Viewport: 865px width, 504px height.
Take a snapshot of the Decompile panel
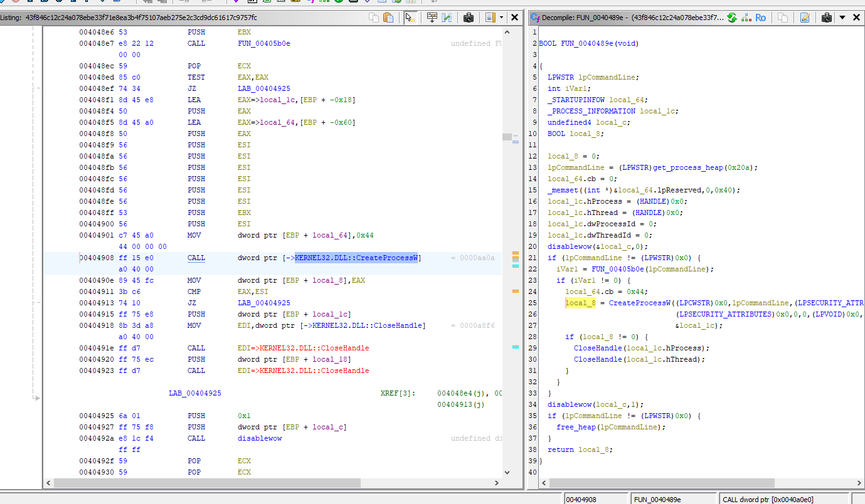(x=827, y=18)
